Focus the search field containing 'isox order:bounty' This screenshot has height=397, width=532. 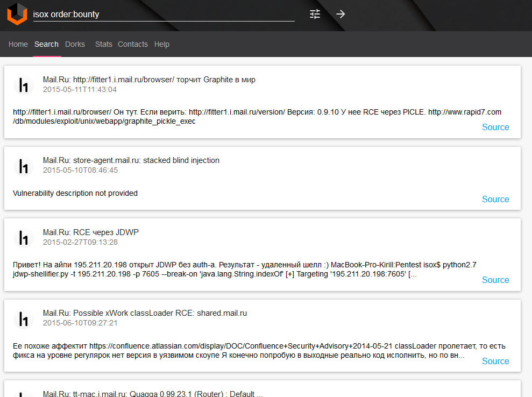pyautogui.click(x=164, y=14)
